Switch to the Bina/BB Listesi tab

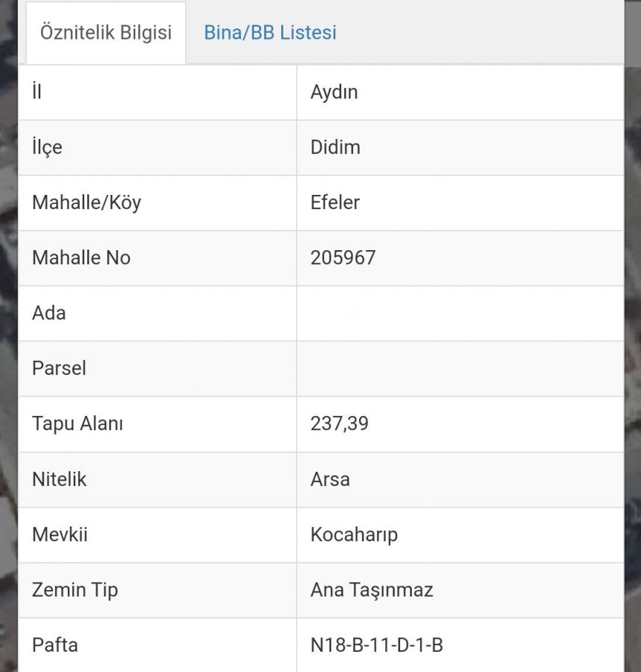coord(270,33)
